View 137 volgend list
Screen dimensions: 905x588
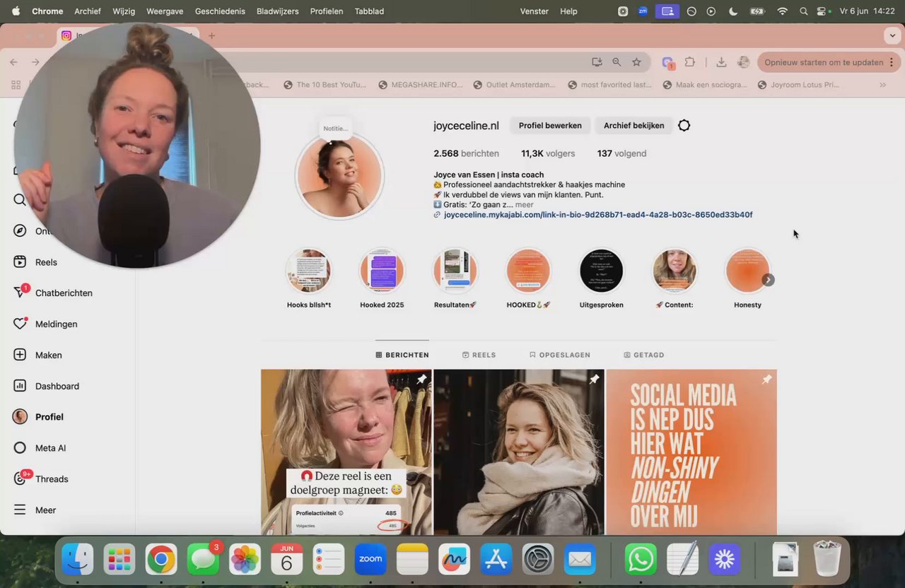(621, 153)
